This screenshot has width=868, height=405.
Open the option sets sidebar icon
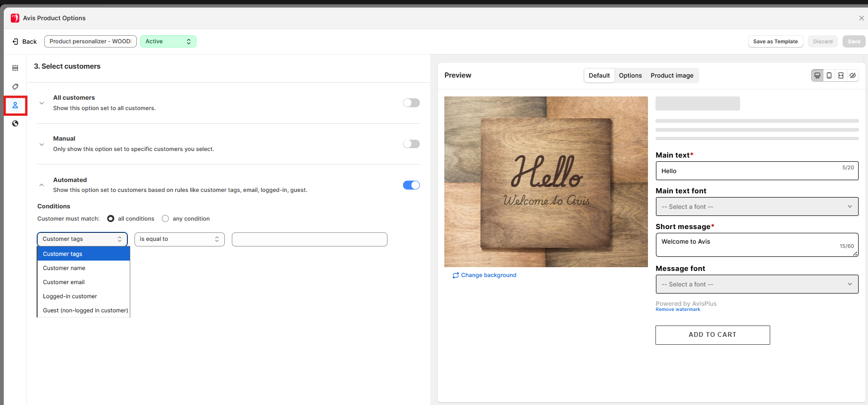[15, 68]
